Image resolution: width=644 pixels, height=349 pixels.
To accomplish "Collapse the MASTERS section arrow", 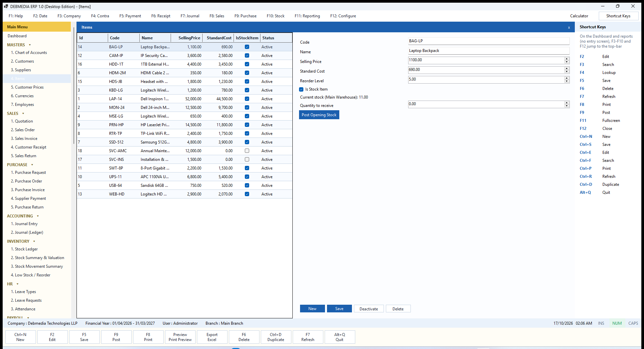I will [30, 45].
